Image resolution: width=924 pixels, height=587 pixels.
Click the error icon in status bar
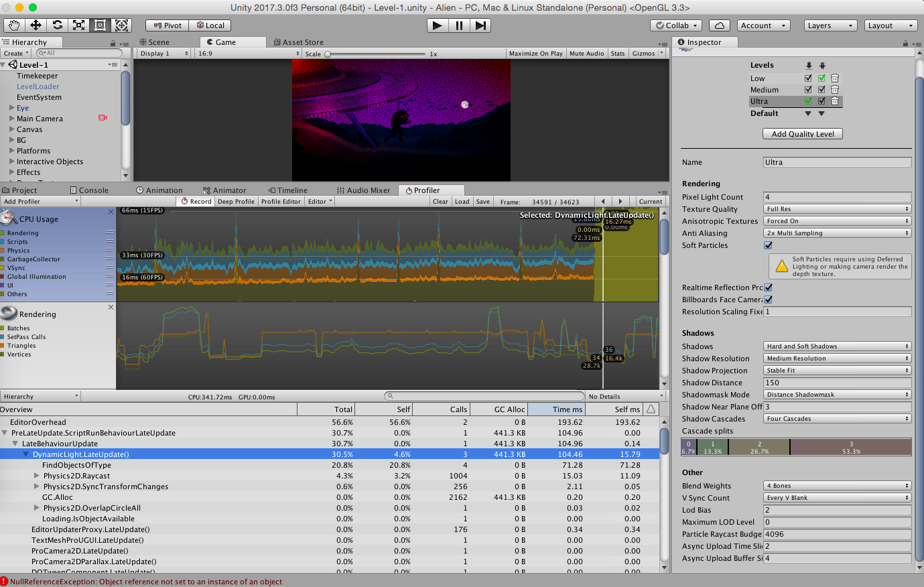[4, 582]
